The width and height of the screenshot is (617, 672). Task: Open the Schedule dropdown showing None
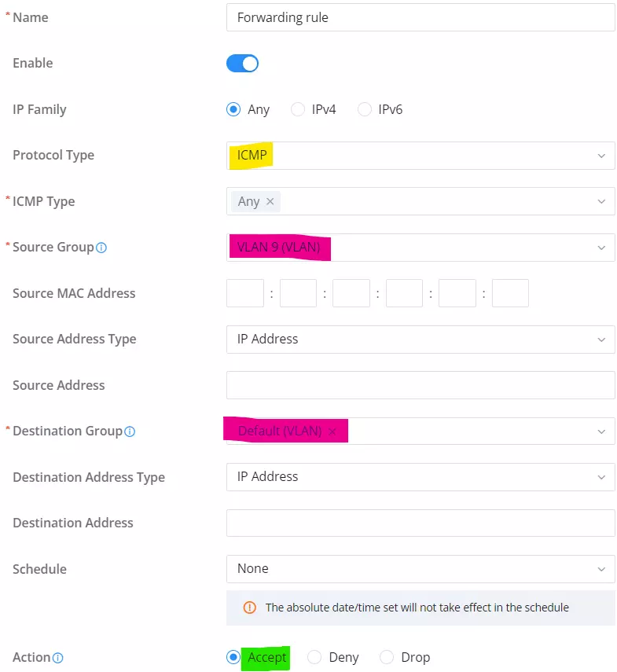point(421,569)
